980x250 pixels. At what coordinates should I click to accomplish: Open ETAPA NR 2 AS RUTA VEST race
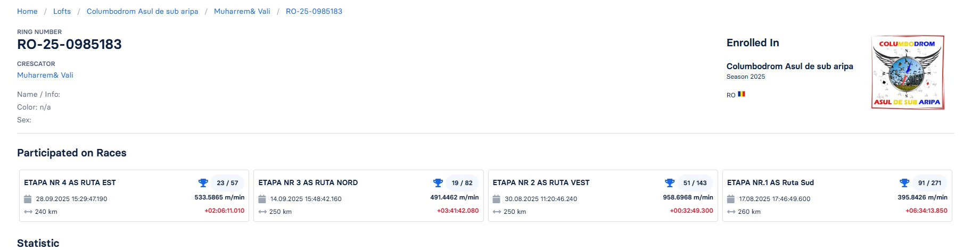coord(541,182)
